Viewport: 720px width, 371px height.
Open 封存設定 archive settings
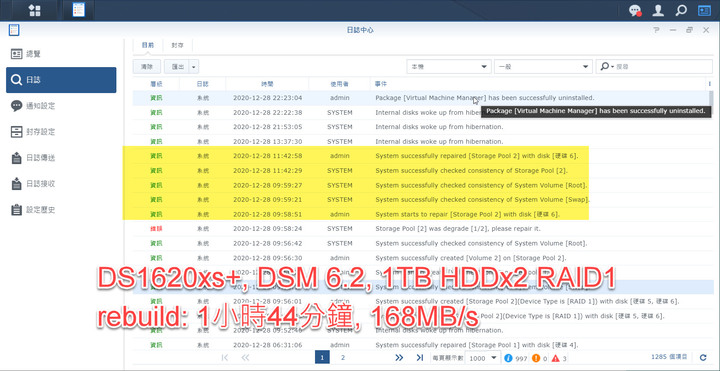tap(61, 132)
